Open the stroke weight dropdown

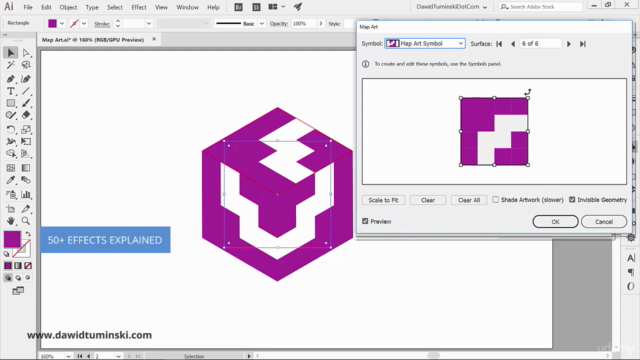click(149, 23)
